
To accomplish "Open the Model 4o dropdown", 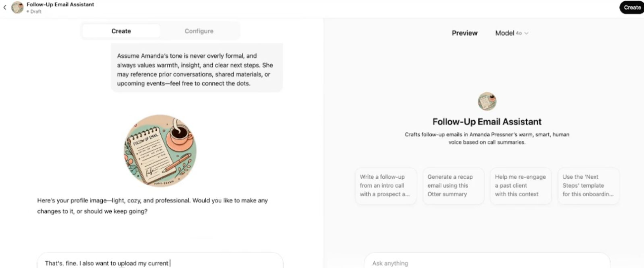I will point(512,33).
